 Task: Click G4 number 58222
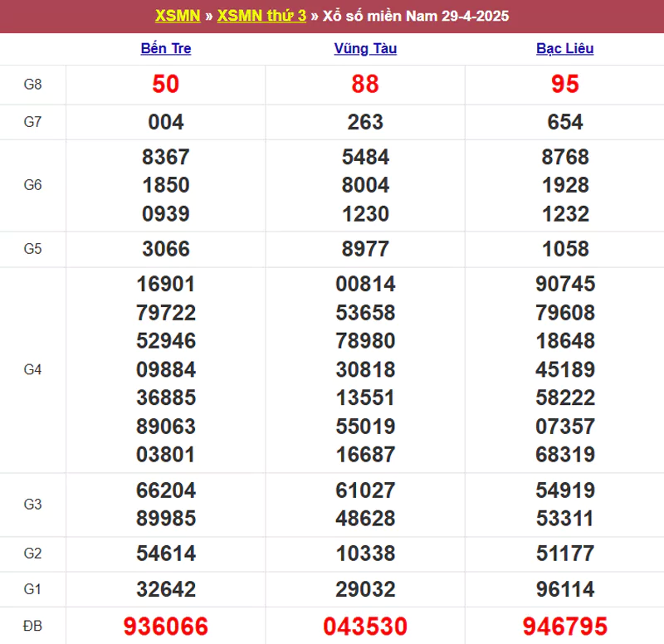pos(565,398)
